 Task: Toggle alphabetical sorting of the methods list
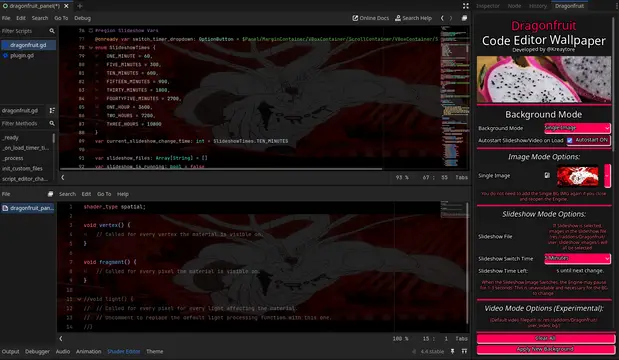(52, 111)
